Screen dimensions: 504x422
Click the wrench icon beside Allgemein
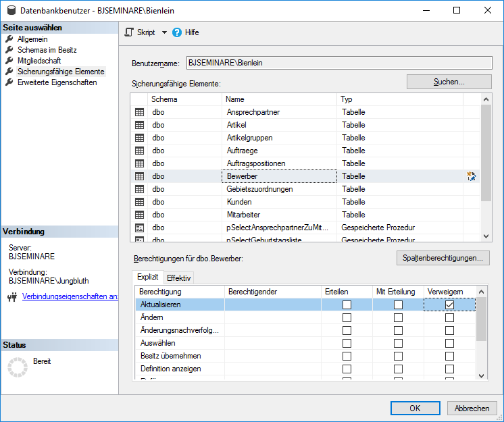pyautogui.click(x=9, y=39)
